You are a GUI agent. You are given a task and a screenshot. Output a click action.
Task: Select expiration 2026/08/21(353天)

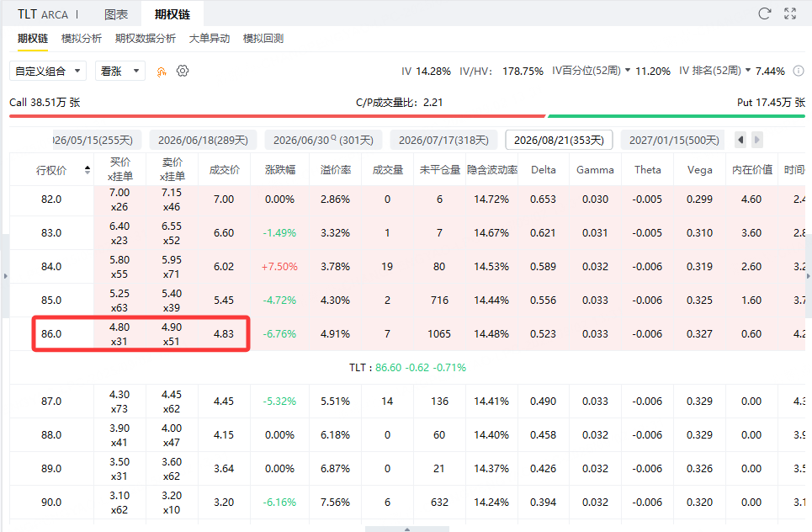(x=559, y=140)
